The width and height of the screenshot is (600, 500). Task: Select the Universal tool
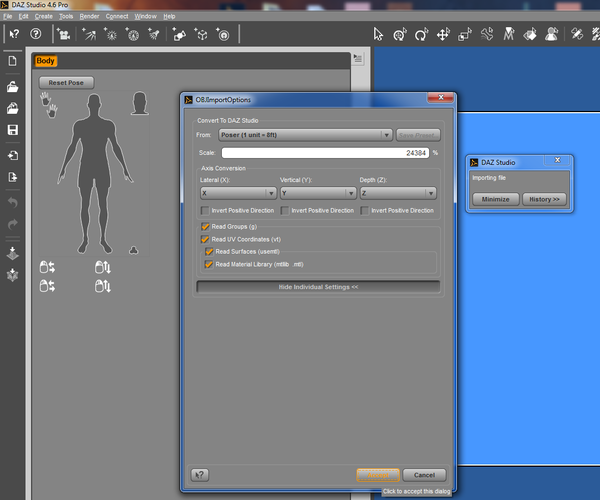(400, 34)
